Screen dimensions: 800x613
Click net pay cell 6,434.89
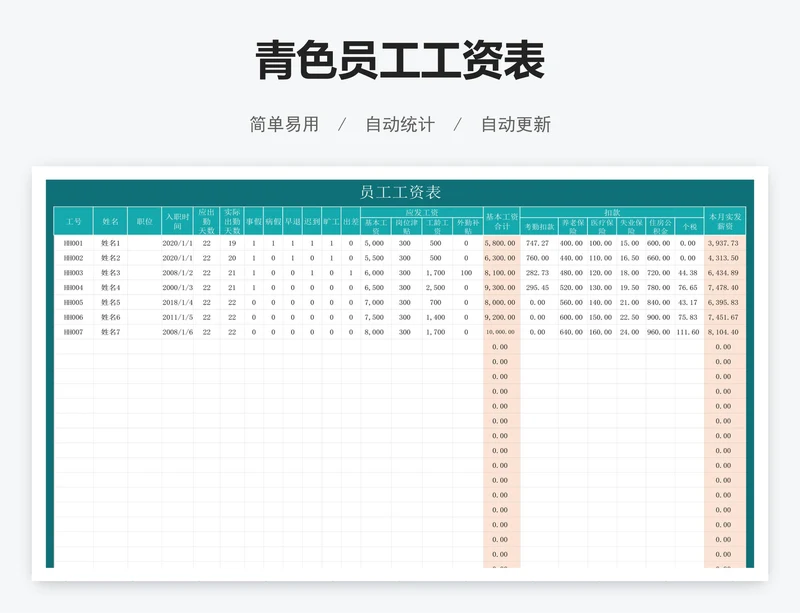(x=723, y=273)
